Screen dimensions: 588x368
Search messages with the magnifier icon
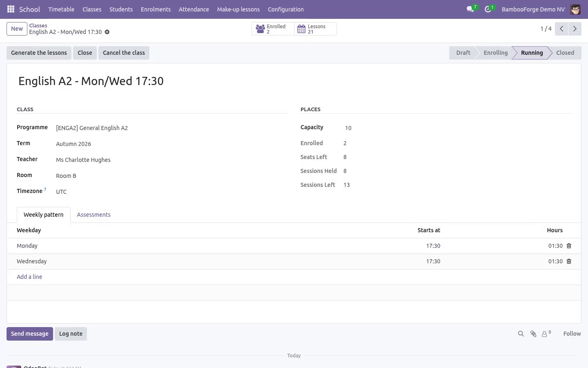tap(521, 334)
